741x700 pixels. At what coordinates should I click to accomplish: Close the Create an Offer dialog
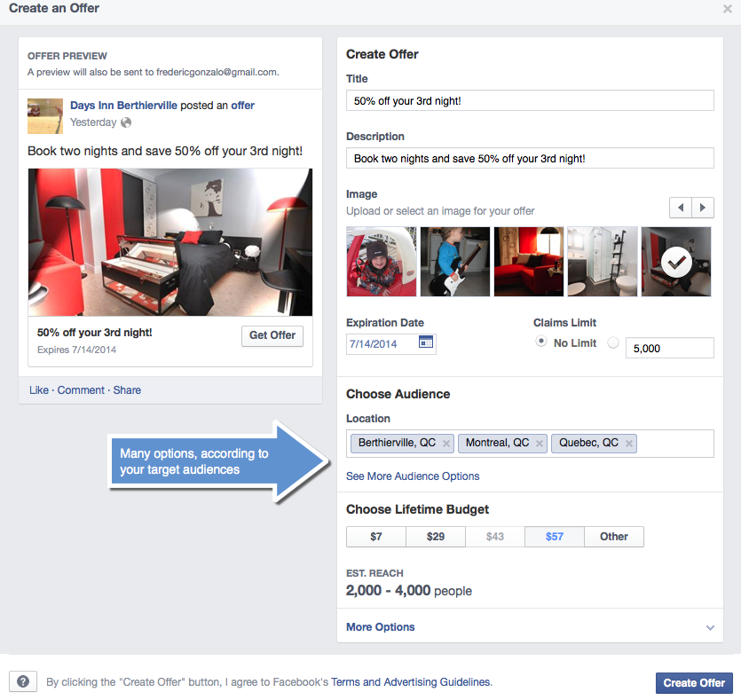tap(728, 9)
